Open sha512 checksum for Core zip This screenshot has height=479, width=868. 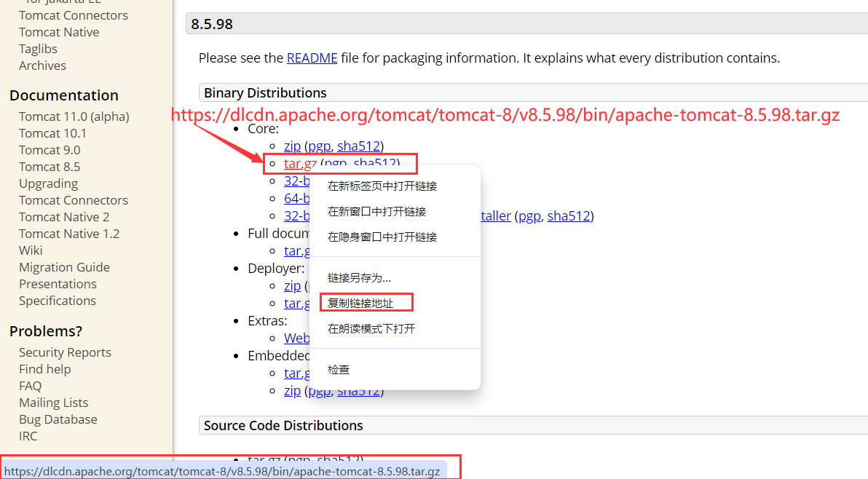tap(358, 146)
